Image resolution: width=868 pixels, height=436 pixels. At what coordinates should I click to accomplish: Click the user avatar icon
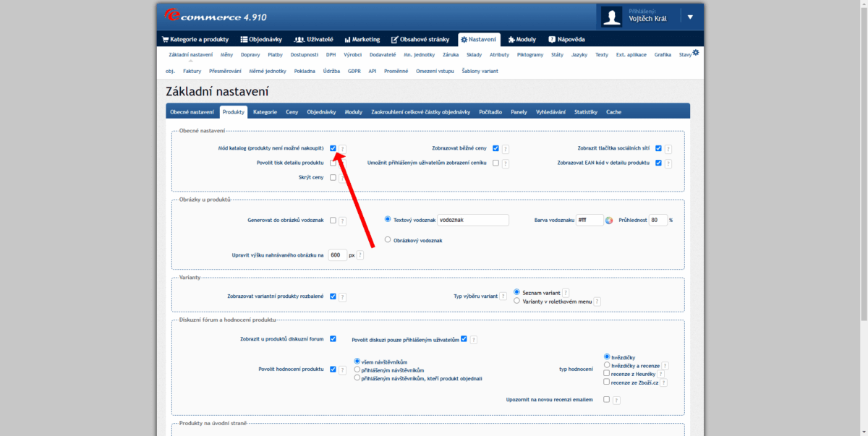[x=612, y=17]
